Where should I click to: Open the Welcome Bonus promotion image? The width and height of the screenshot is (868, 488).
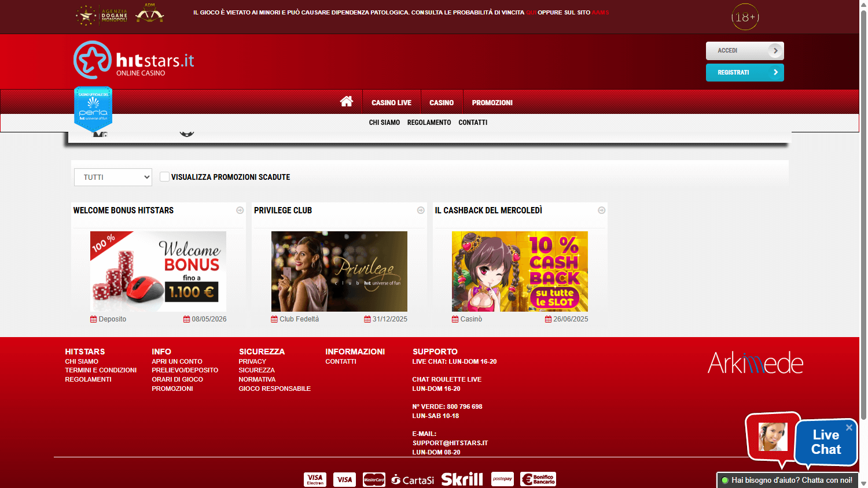(x=158, y=271)
